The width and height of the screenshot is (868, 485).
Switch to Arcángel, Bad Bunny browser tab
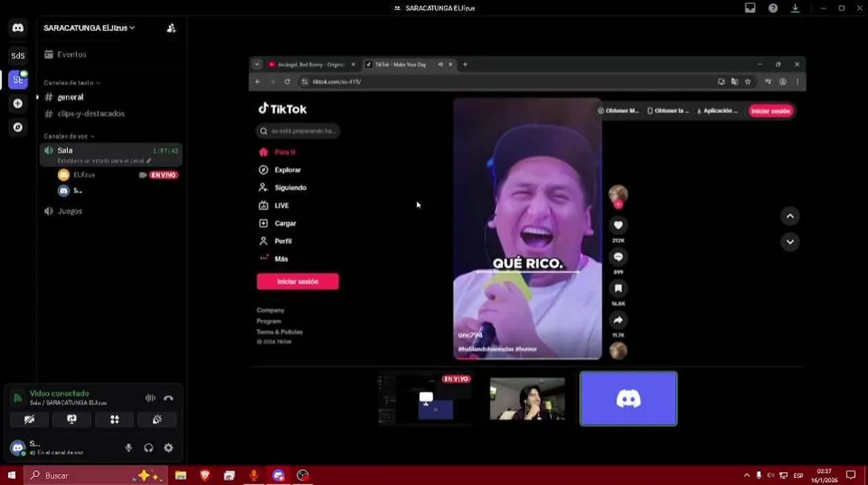click(x=310, y=65)
